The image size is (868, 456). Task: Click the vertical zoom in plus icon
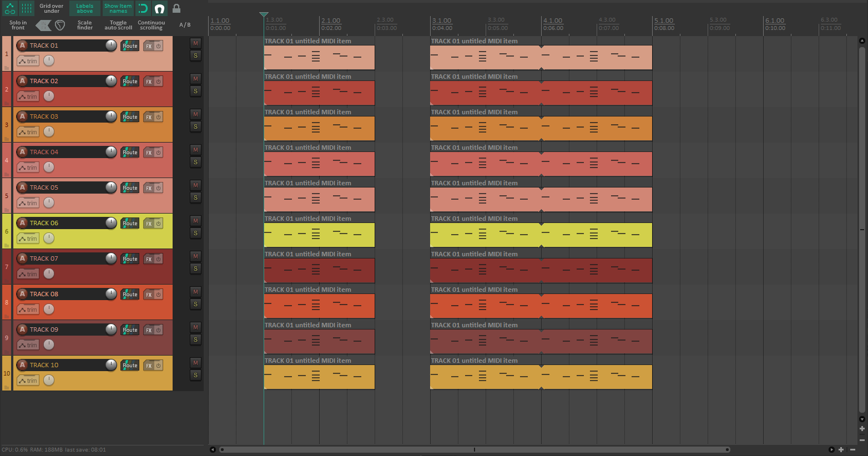point(862,428)
